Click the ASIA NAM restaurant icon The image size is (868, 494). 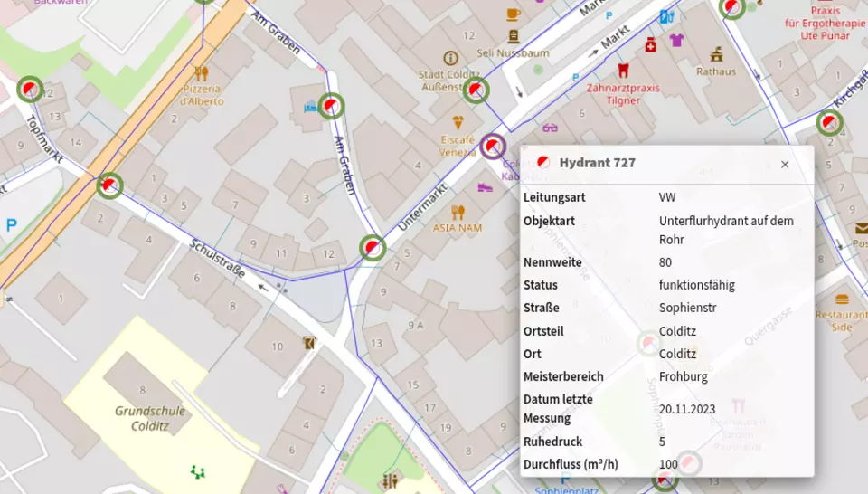click(x=458, y=213)
